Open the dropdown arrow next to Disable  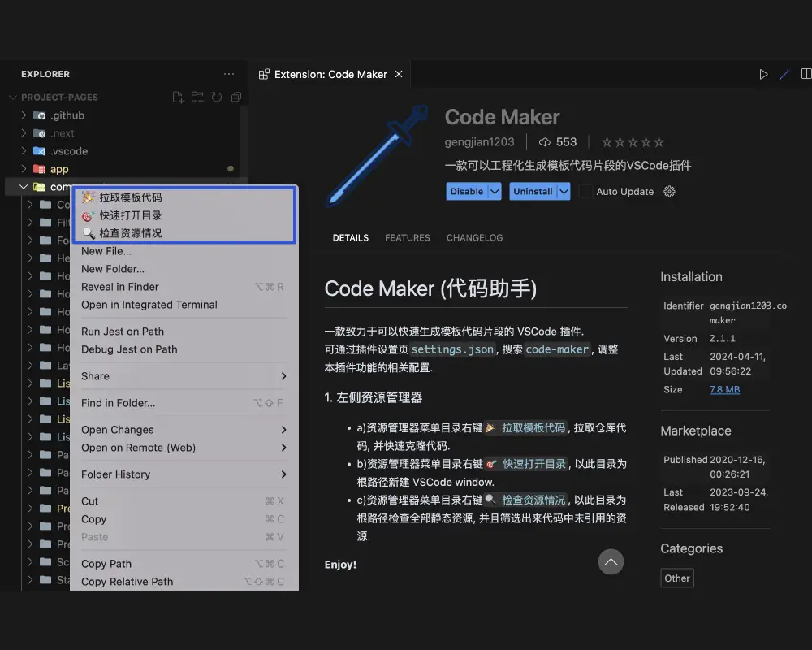click(x=495, y=192)
